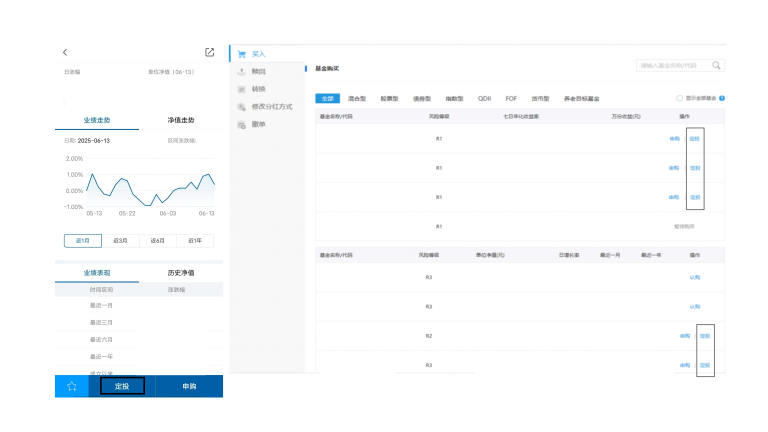The width and height of the screenshot is (768, 432).
Task: Click the date 2025-06-13 above the chart
Action: 94,141
